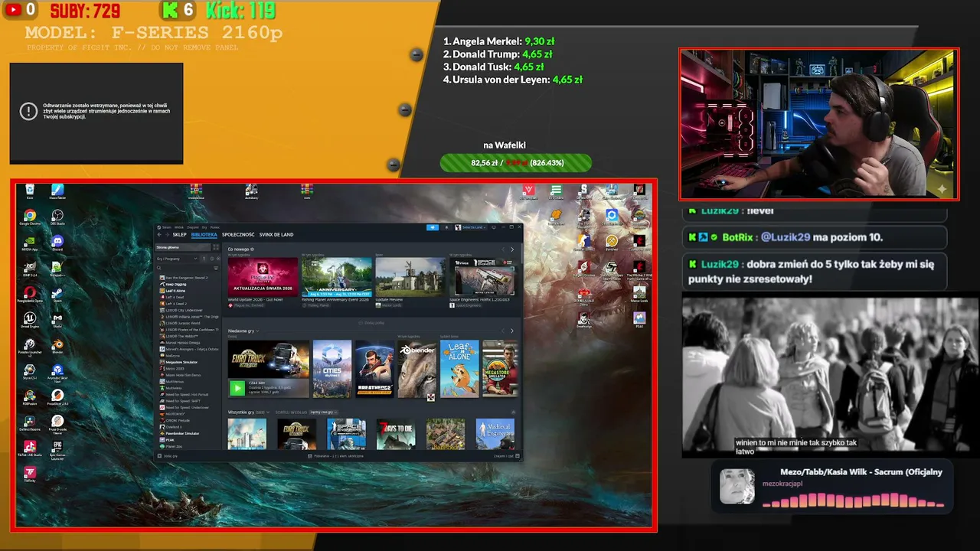Open the SVINX DE LAND profile tab
The height and width of the screenshot is (551, 980).
click(276, 235)
